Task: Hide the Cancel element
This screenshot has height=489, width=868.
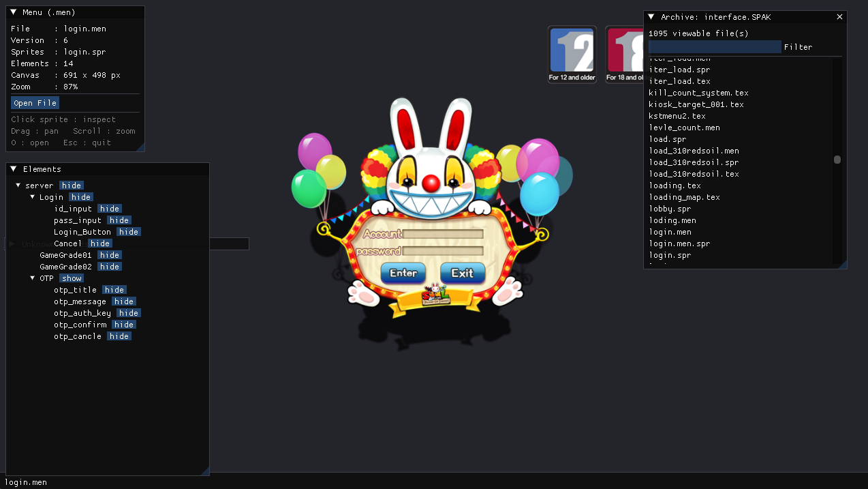Action: tap(100, 243)
